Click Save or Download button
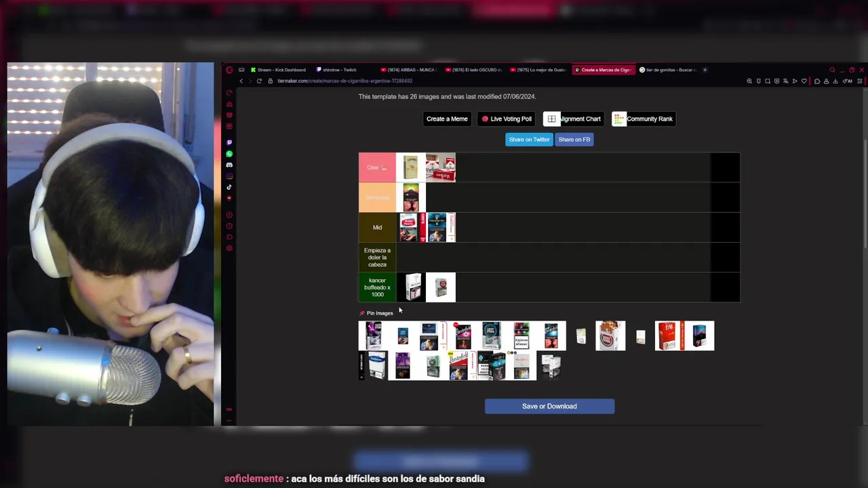This screenshot has height=488, width=868. [549, 406]
